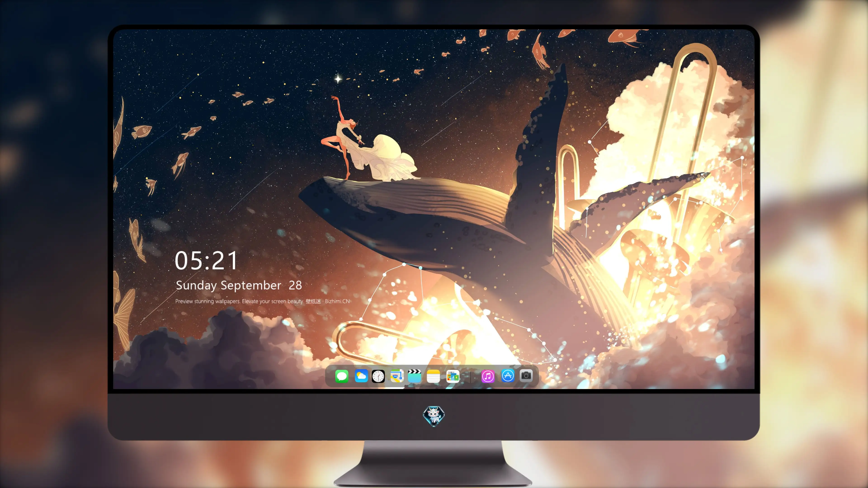Select the Sunday September 28 date text
868x488 pixels.
click(239, 285)
